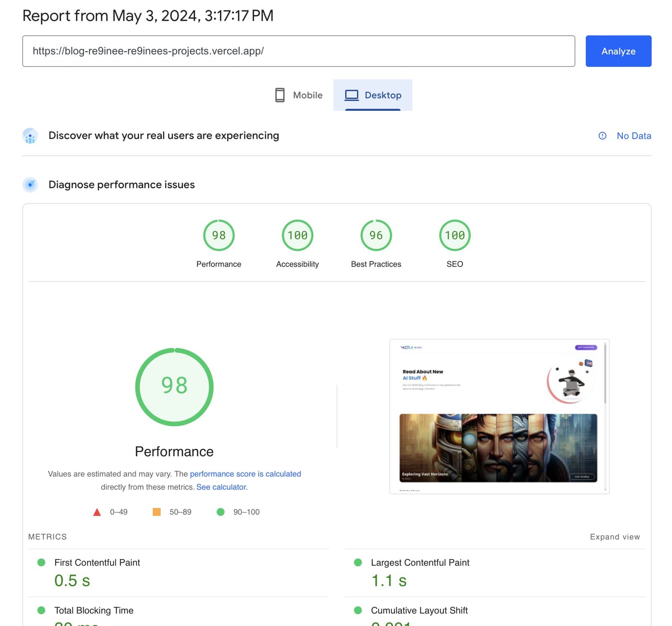
Task: Click the mobile phone icon
Action: [280, 95]
